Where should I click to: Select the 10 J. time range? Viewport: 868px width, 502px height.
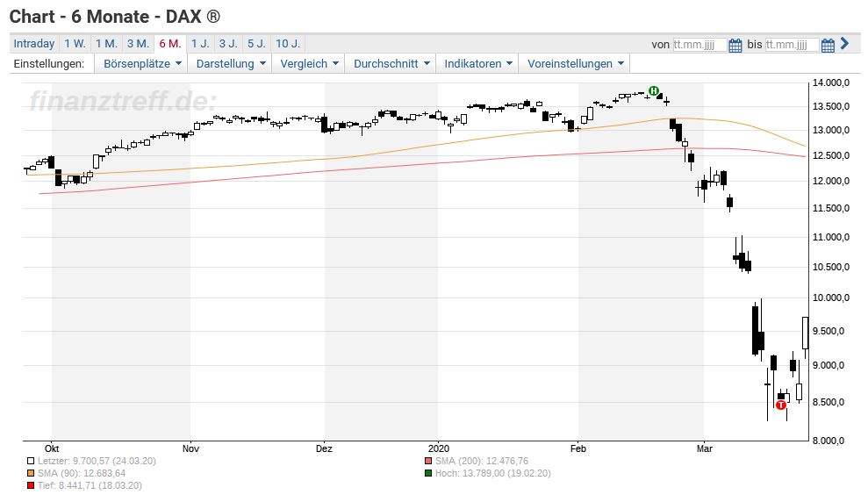(x=288, y=43)
